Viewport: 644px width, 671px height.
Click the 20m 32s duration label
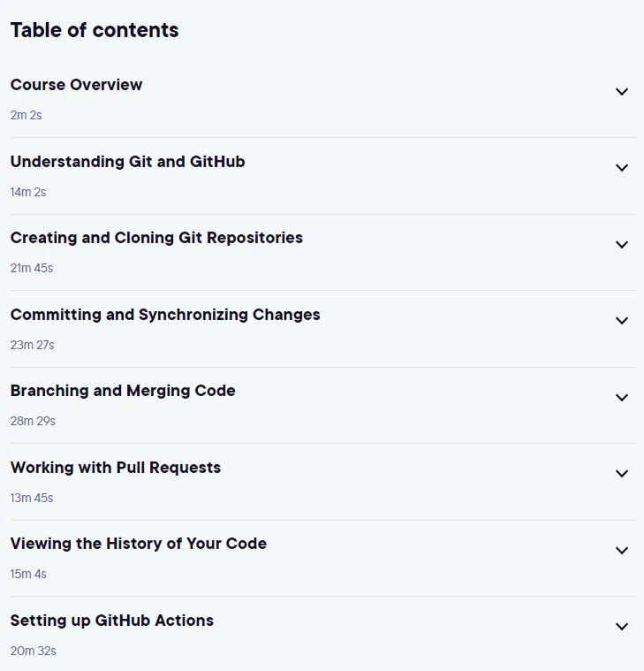[34, 651]
